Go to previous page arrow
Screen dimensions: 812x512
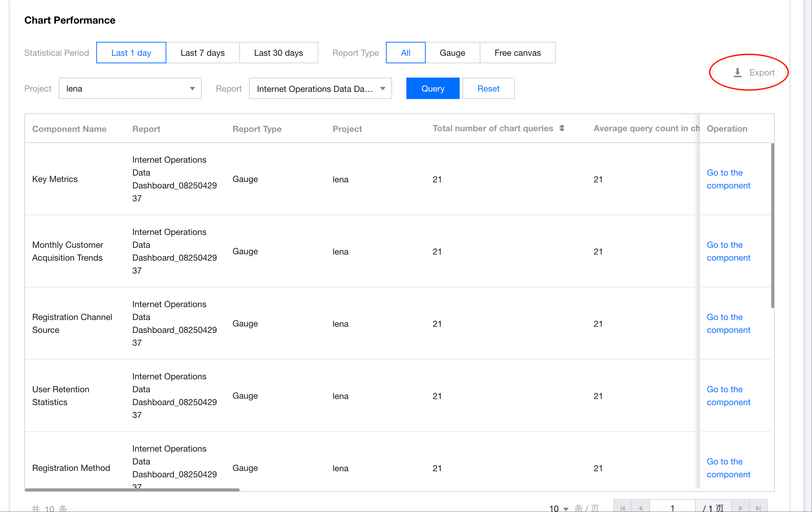tap(640, 508)
